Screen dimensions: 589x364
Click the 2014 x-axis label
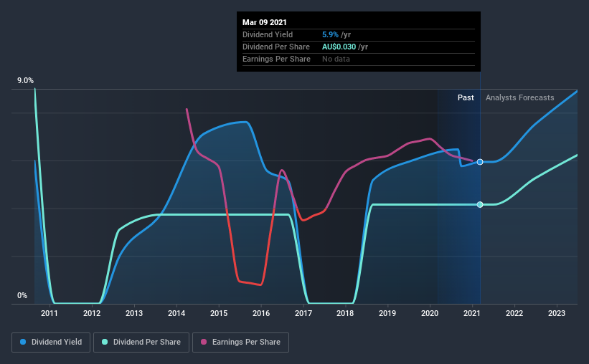click(176, 313)
